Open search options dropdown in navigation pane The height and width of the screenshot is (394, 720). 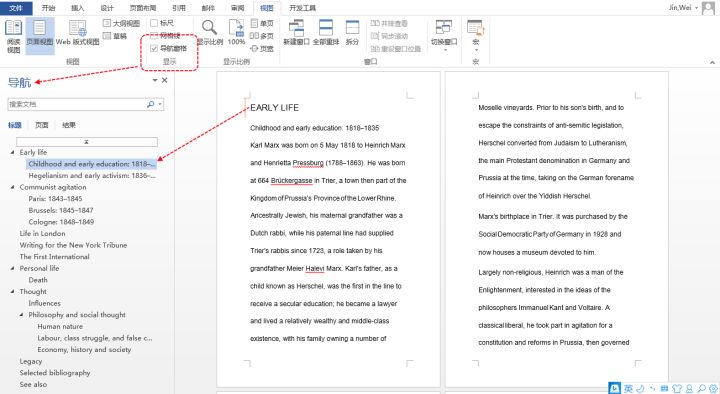click(x=160, y=104)
